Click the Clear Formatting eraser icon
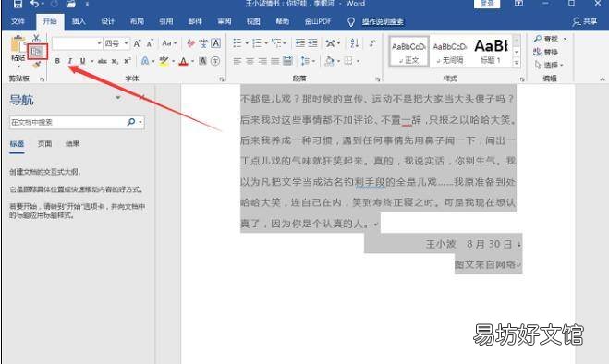The width and height of the screenshot is (609, 364). pos(190,43)
